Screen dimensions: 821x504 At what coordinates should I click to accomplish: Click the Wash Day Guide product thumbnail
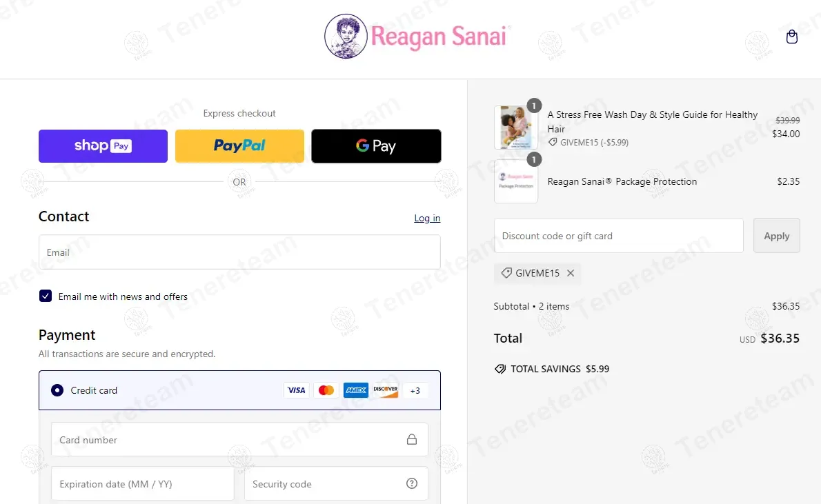[x=516, y=128]
